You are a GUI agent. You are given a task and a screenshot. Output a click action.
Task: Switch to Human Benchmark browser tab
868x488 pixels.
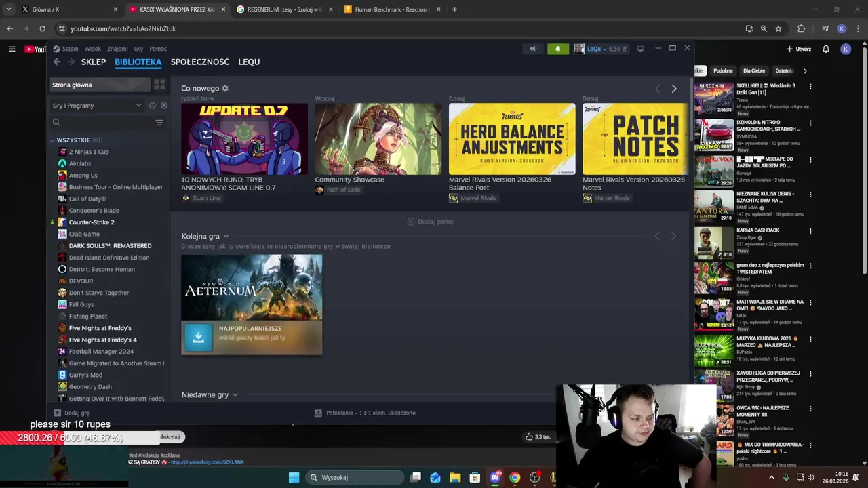[392, 9]
